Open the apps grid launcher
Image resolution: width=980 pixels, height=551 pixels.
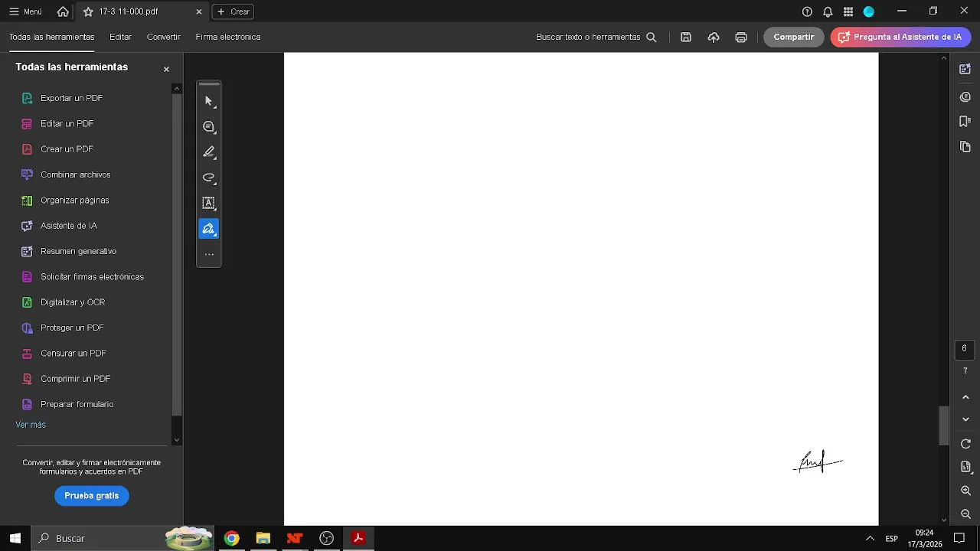pos(848,11)
